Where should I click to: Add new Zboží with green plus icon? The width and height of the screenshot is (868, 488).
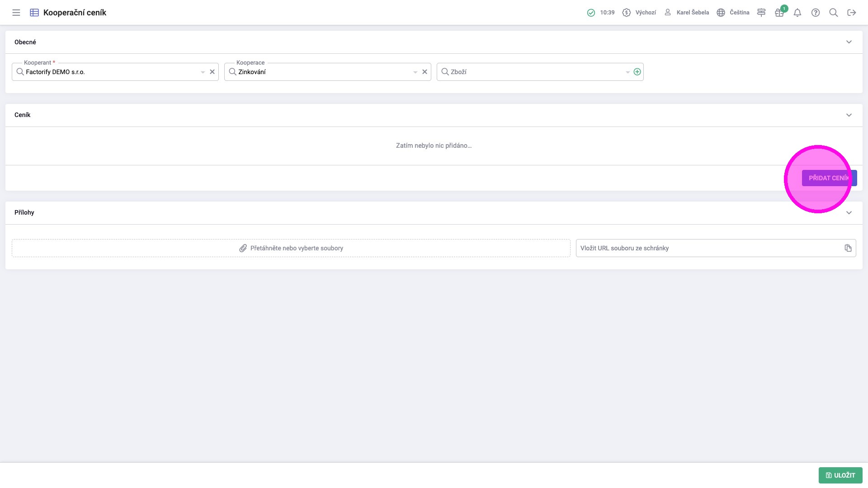637,72
